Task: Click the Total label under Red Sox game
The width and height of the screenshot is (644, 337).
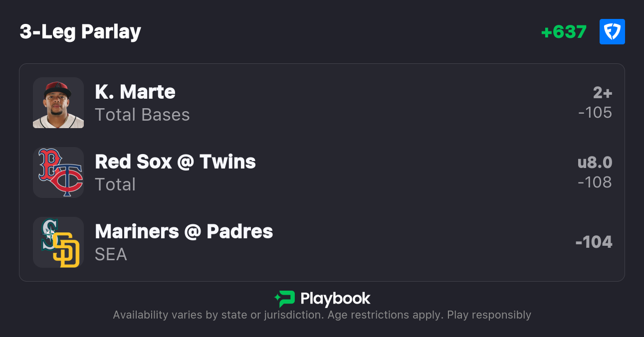Action: tap(115, 184)
